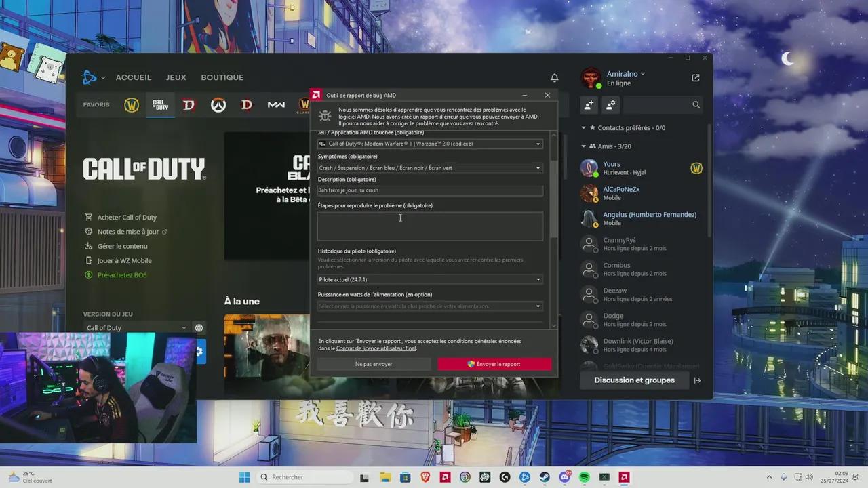Image resolution: width=868 pixels, height=488 pixels.
Task: Open Notes de mise à jour
Action: coord(126,232)
